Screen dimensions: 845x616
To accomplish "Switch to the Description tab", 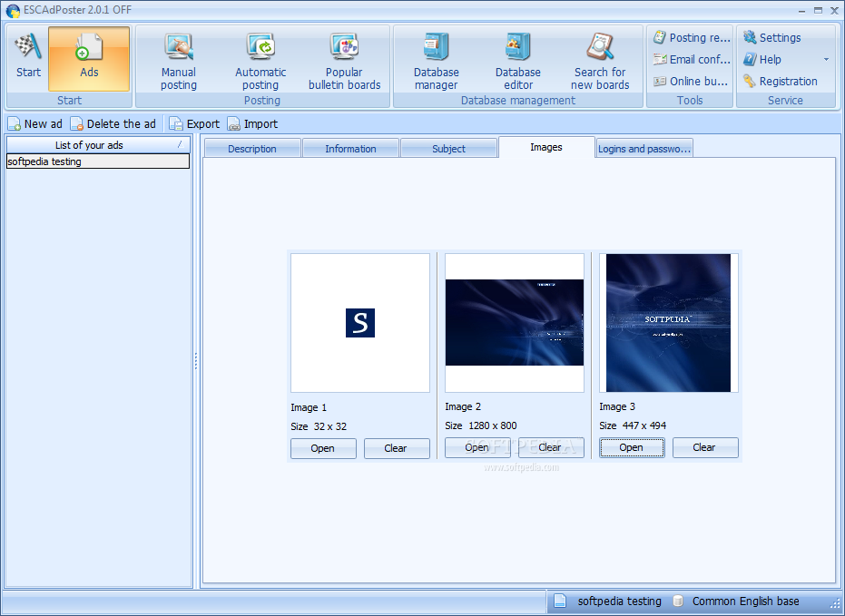I will [x=252, y=149].
